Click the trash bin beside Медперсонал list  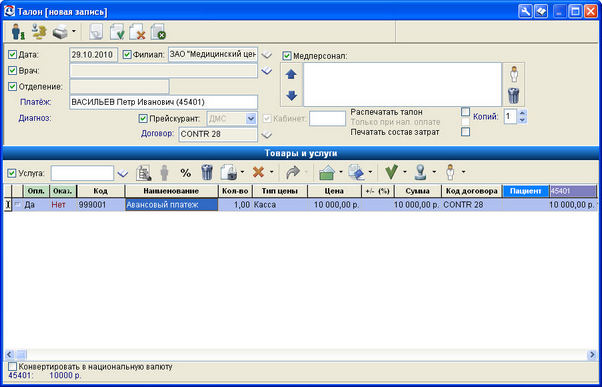pos(514,95)
